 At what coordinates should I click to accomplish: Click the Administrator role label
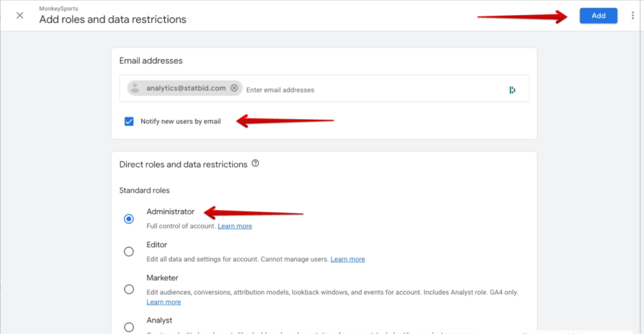(x=170, y=212)
